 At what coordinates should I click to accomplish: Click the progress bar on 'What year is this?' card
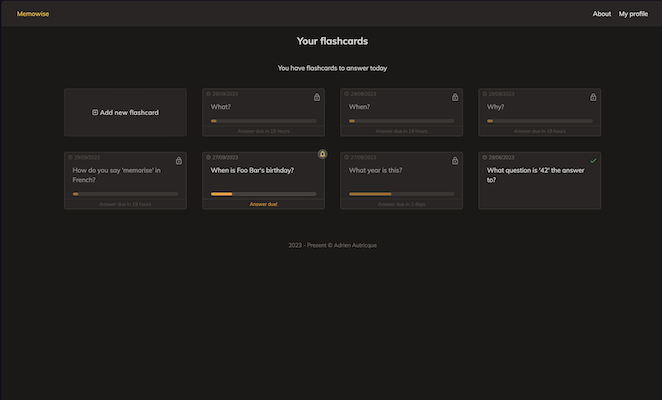pyautogui.click(x=401, y=194)
